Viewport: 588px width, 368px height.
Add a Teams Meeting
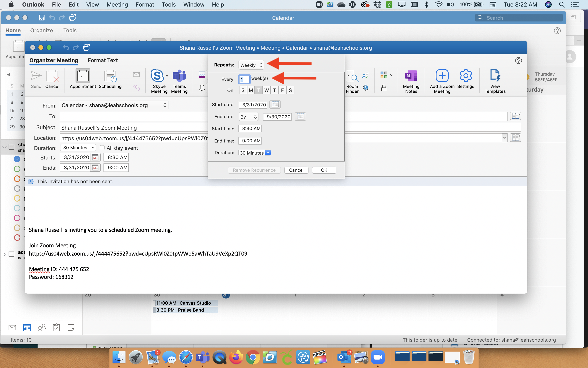point(179,81)
